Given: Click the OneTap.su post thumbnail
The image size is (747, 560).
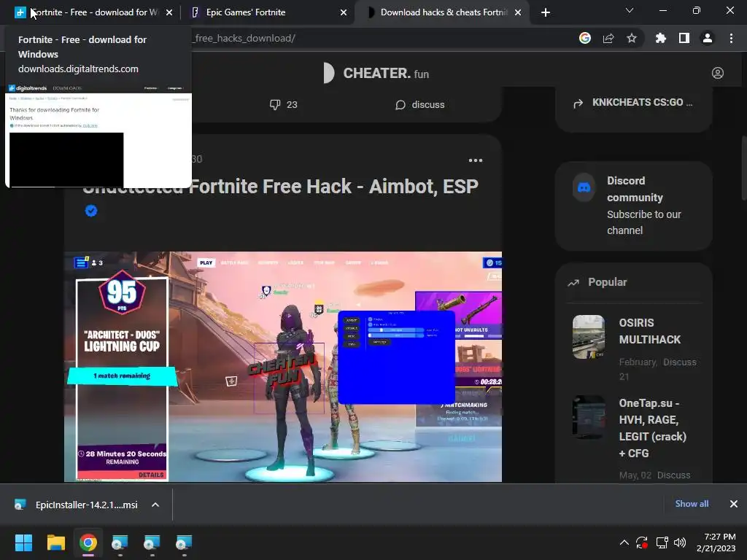Looking at the screenshot, I should tap(589, 417).
